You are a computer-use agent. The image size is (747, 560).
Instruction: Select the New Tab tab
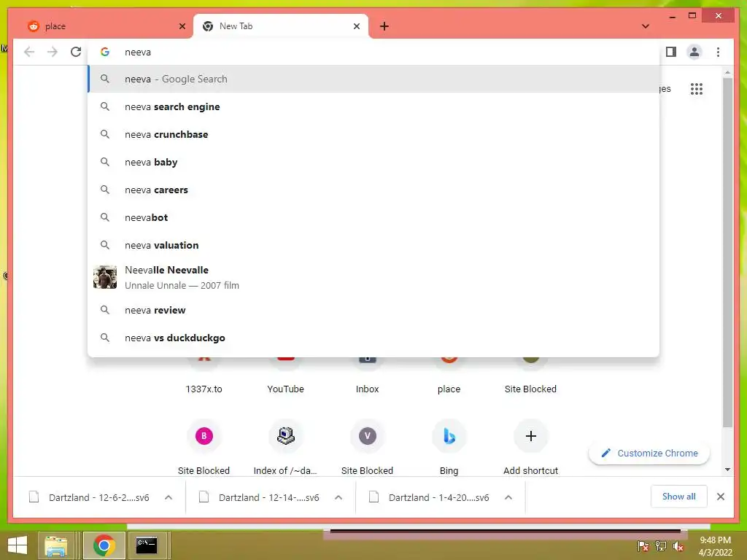[281, 26]
